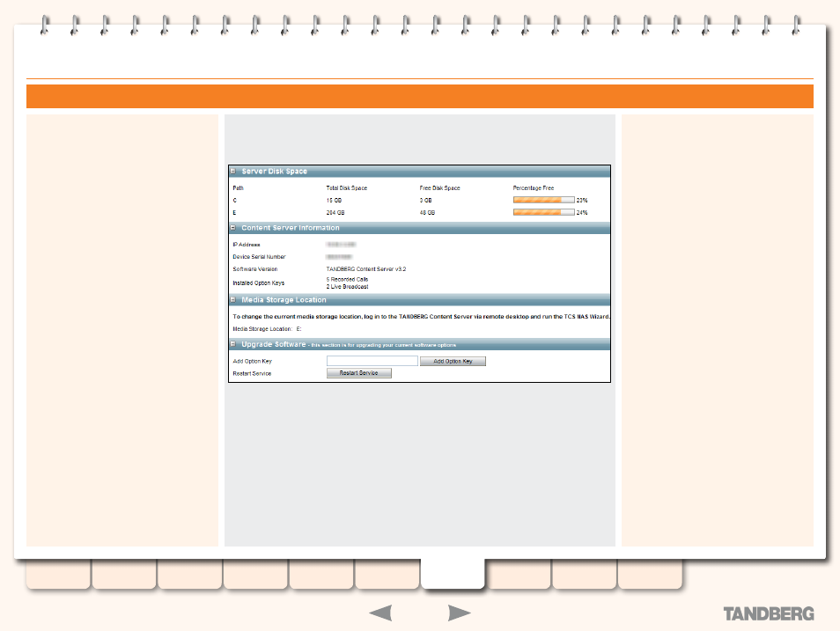The height and width of the screenshot is (631, 840).
Task: Click the Add Option Key button
Action: [453, 361]
